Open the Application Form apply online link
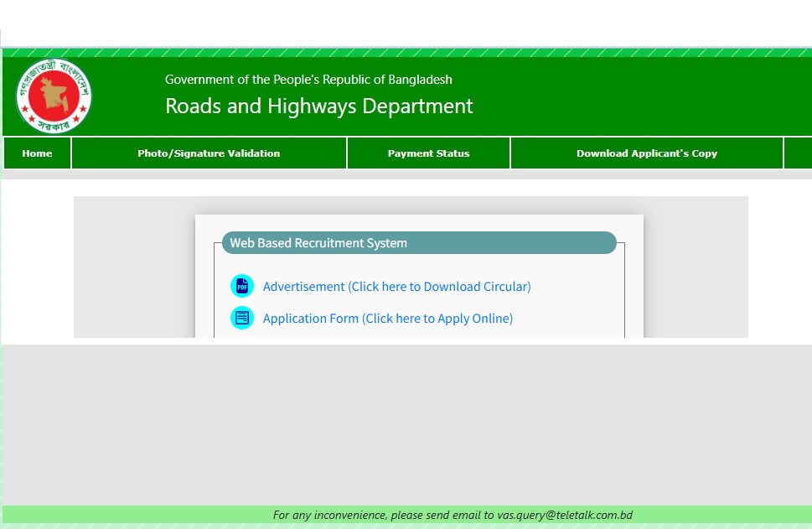This screenshot has width=812, height=529. point(387,319)
